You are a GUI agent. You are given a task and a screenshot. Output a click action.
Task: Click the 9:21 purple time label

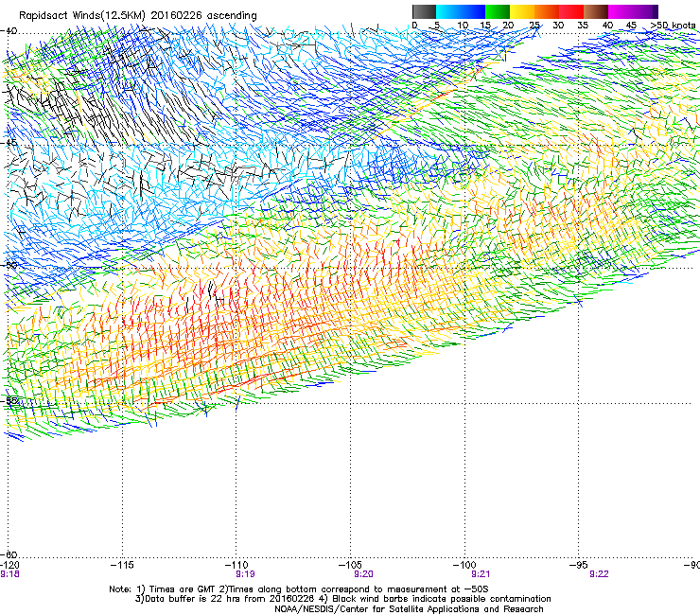point(481,574)
